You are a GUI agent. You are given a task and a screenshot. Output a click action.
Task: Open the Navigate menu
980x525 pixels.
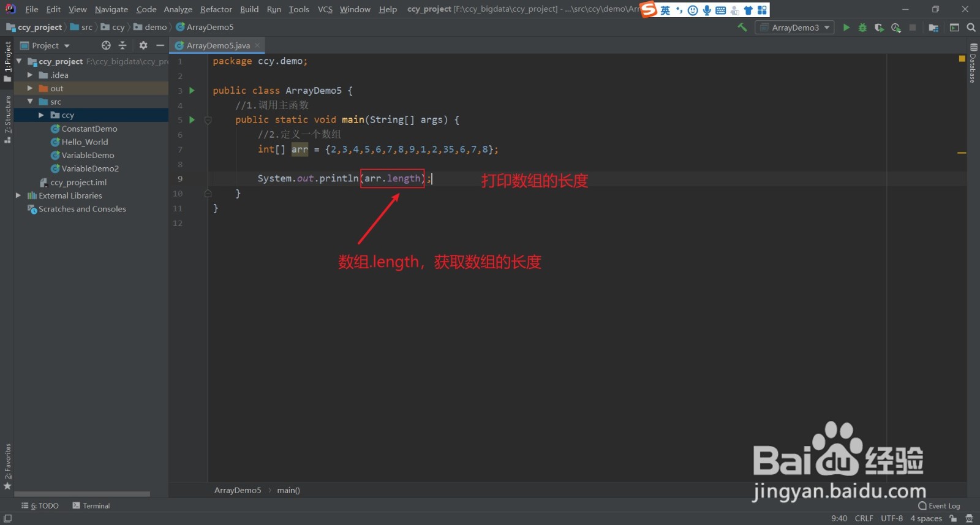point(111,9)
